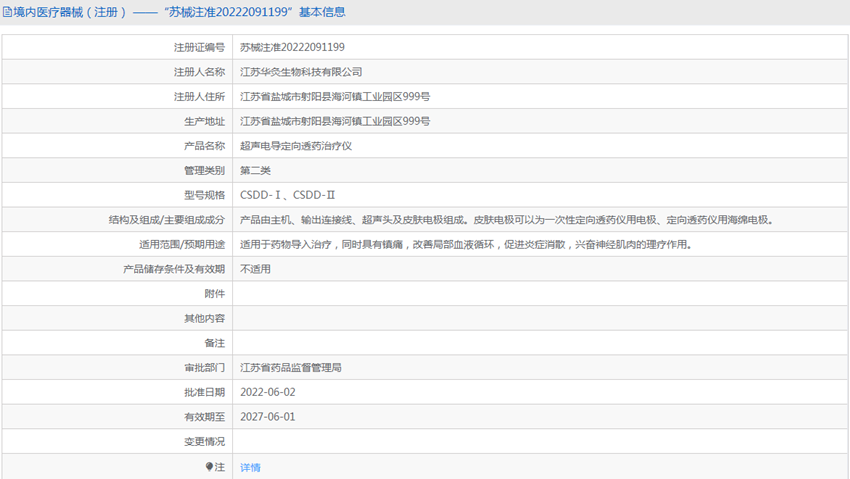850x479 pixels.
Task: Click the 有效期至 label
Action: [x=204, y=417]
